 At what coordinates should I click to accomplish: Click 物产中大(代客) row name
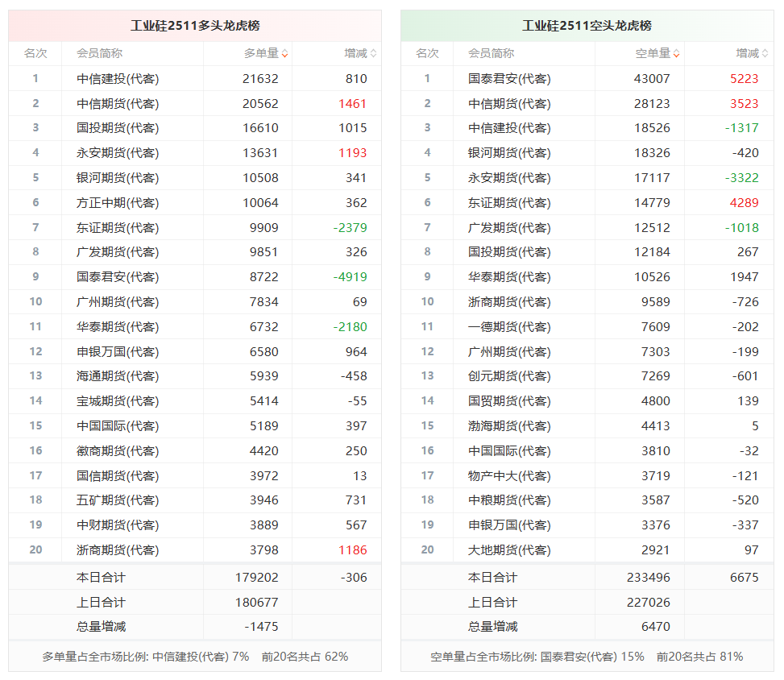[x=509, y=476]
